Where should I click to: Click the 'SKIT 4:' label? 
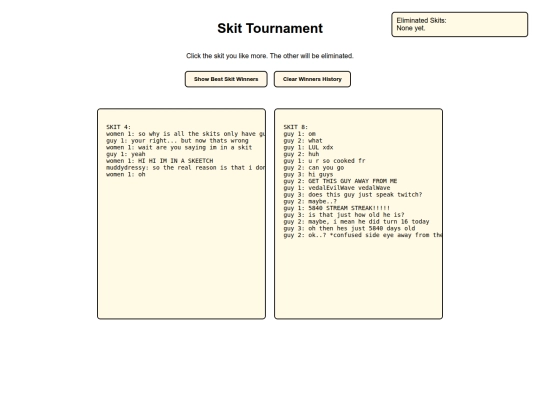118,127
